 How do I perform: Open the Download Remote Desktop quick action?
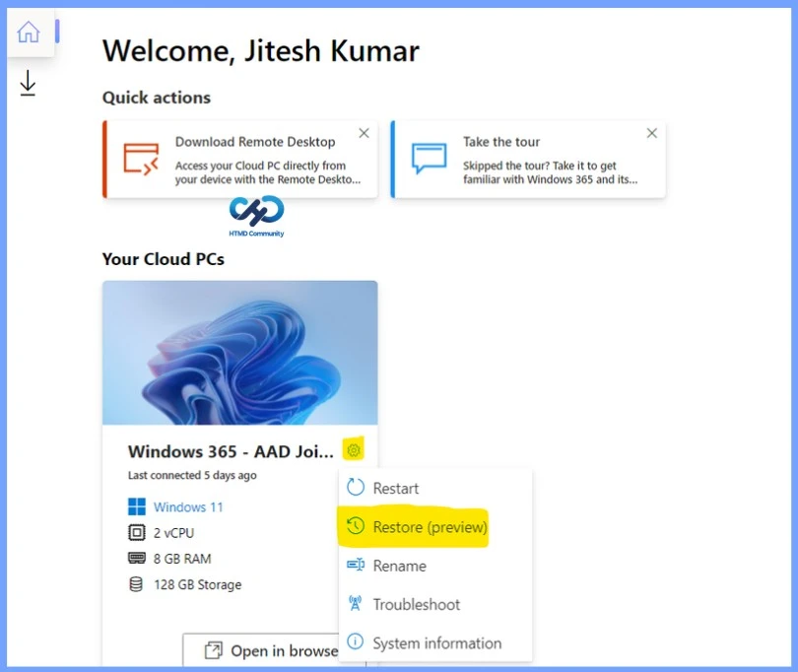pyautogui.click(x=240, y=160)
